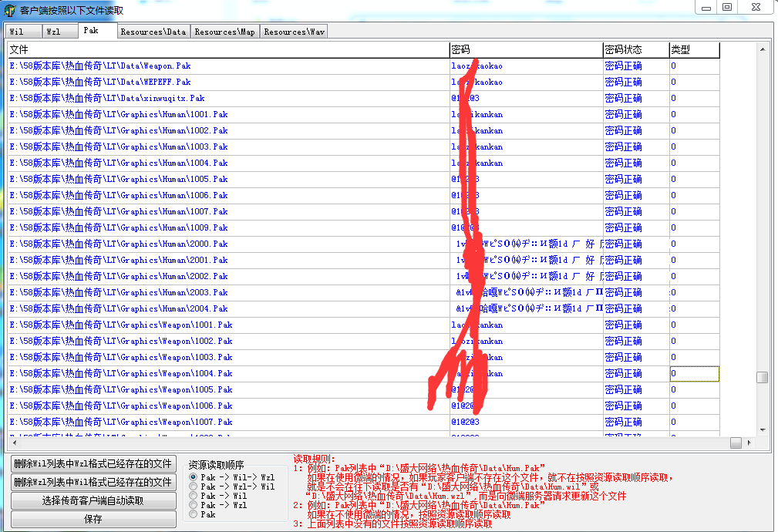Image resolution: width=778 pixels, height=532 pixels.
Task: Pick the 'Pak -> Wil' radio option
Action: [194, 497]
